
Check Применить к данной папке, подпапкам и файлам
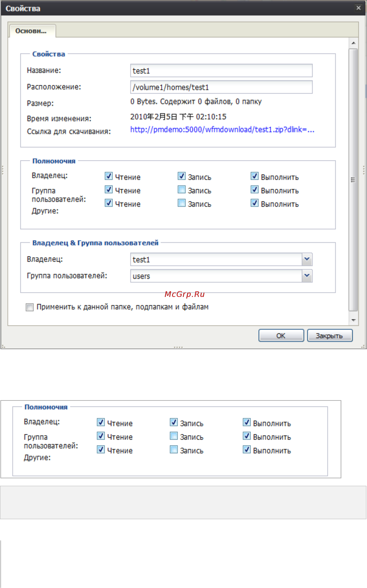tap(30, 307)
